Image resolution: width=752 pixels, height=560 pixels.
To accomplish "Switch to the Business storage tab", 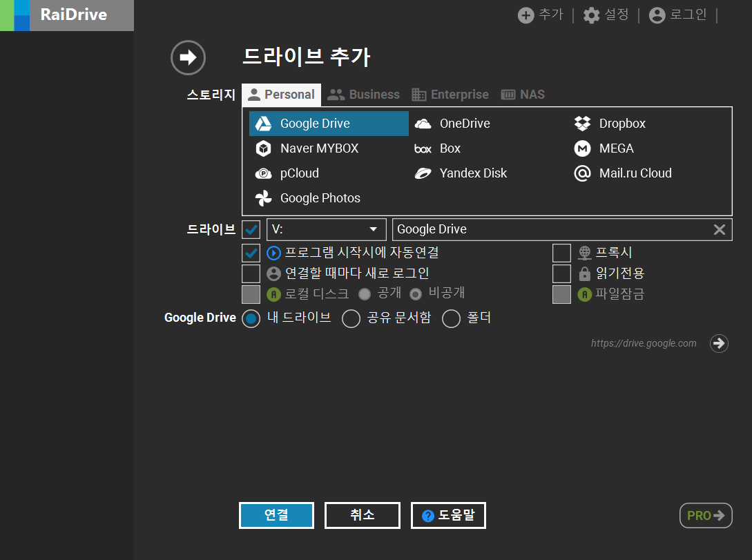I will [x=363, y=95].
